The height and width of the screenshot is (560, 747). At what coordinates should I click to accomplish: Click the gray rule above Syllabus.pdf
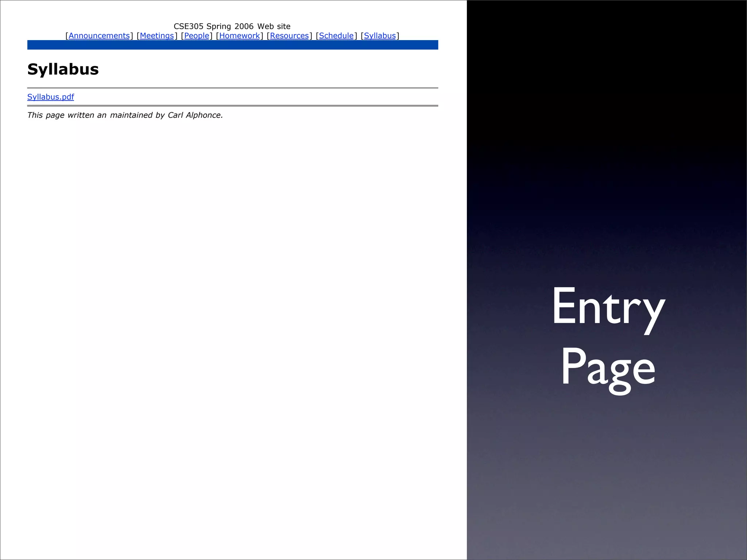(233, 88)
